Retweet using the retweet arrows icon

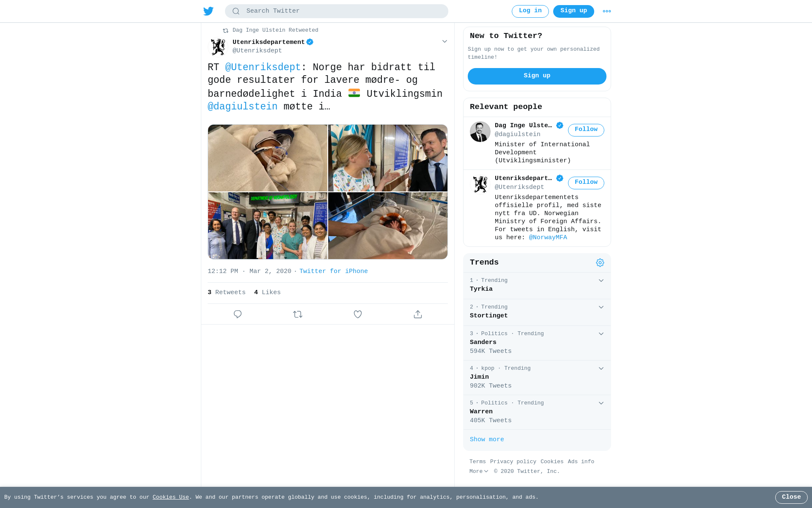coord(298,314)
